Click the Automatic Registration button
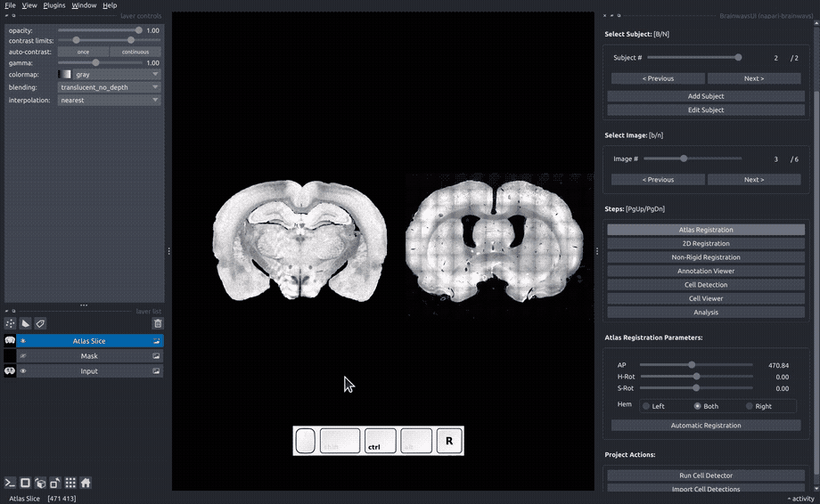The height and width of the screenshot is (504, 820). tap(706, 425)
